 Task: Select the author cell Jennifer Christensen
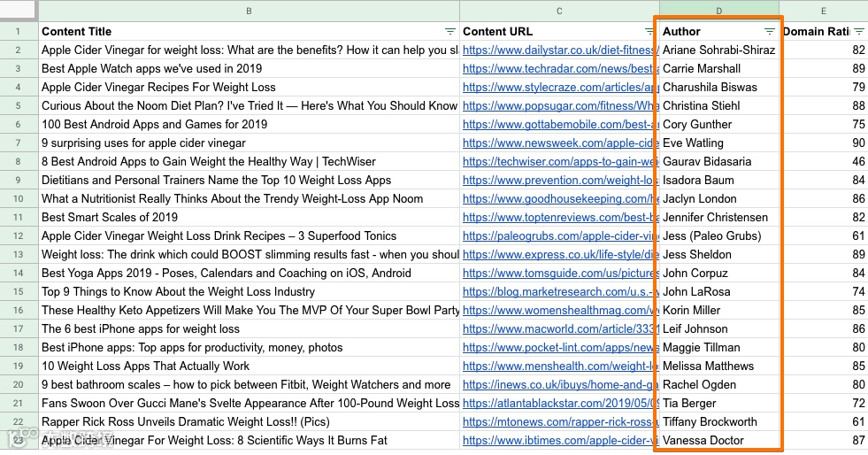[x=719, y=218]
